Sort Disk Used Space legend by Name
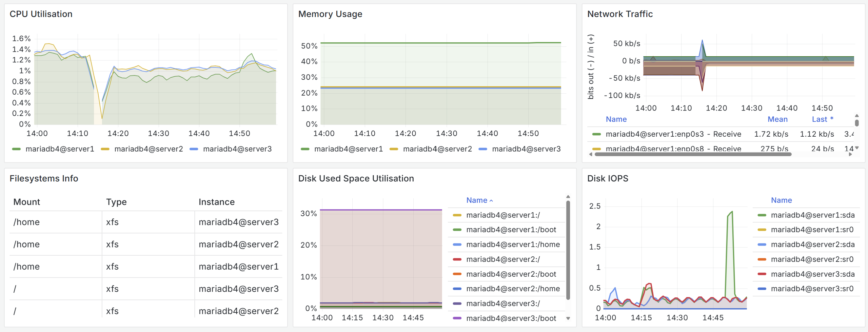 [x=477, y=200]
